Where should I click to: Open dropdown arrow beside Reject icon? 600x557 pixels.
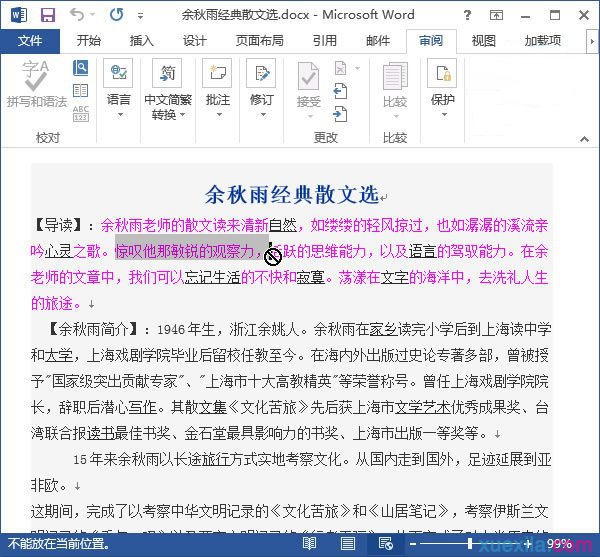(357, 68)
